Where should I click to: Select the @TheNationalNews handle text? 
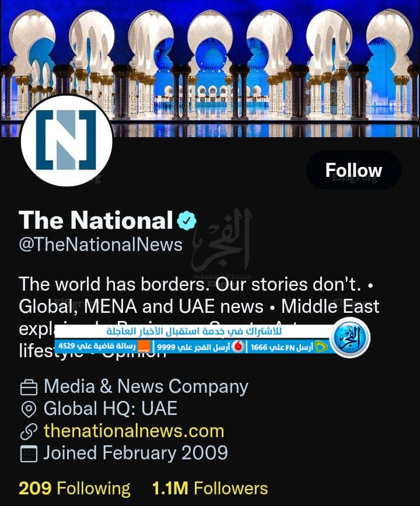click(101, 245)
